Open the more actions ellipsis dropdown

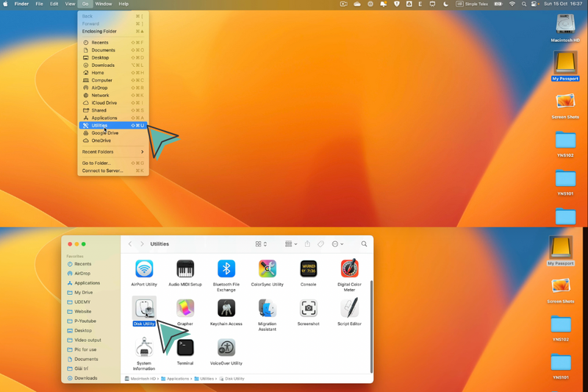[337, 244]
